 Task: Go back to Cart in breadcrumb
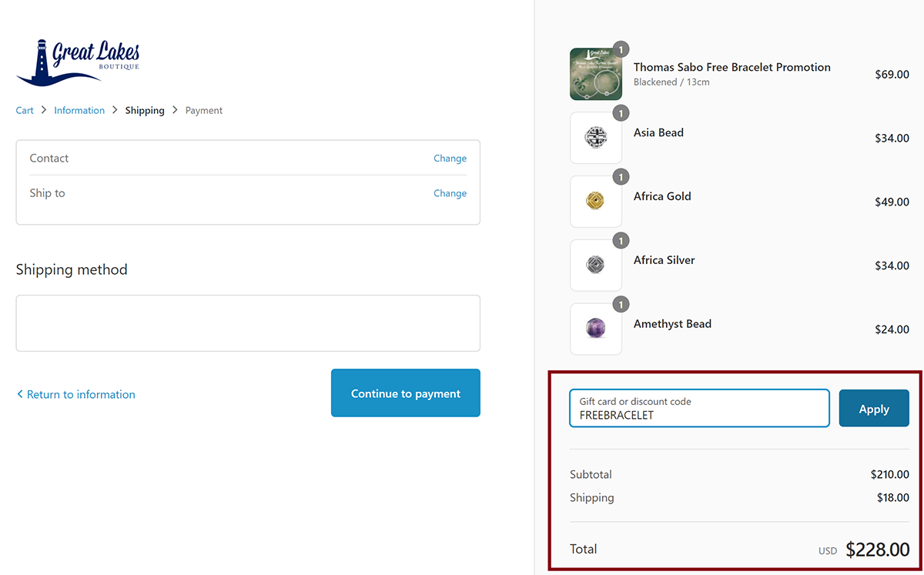coord(25,111)
